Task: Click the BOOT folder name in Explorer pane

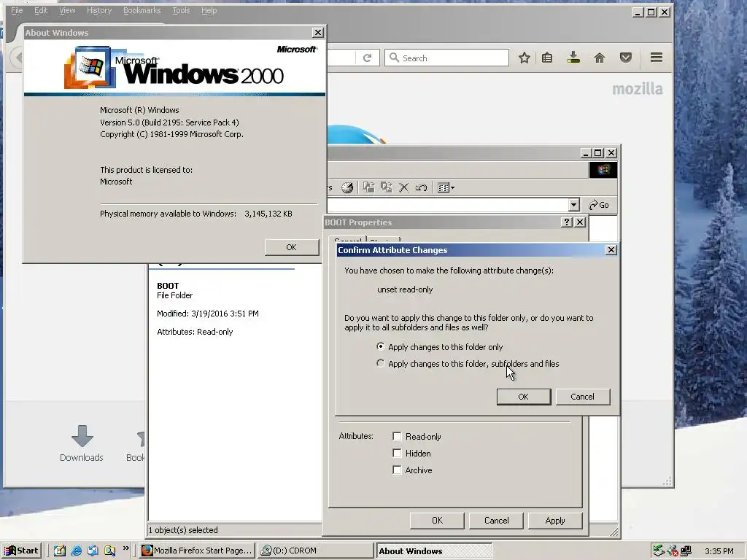Action: [x=168, y=286]
